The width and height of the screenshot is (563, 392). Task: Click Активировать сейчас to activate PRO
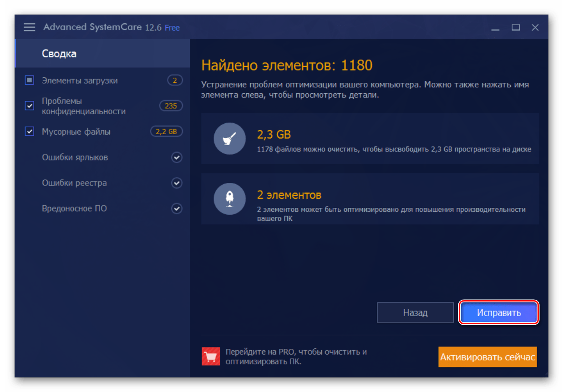point(487,357)
